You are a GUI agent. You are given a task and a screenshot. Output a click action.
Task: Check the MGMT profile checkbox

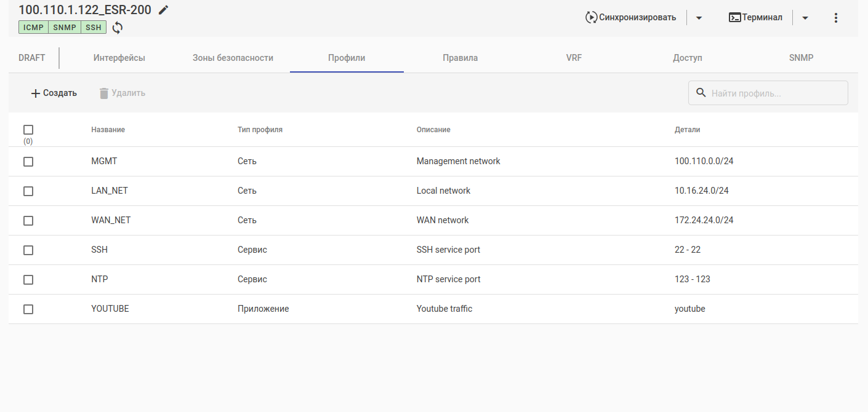(28, 162)
